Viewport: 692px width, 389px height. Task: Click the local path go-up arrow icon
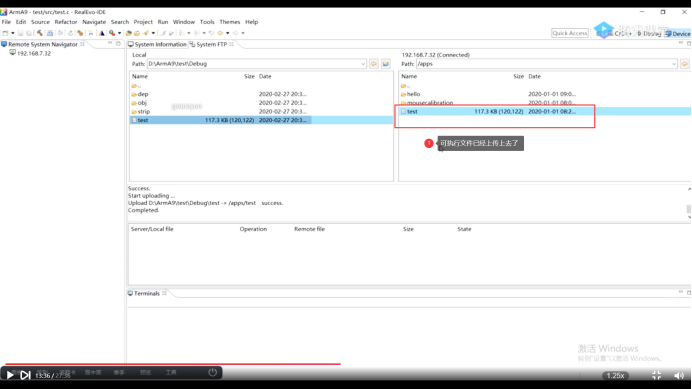point(374,64)
